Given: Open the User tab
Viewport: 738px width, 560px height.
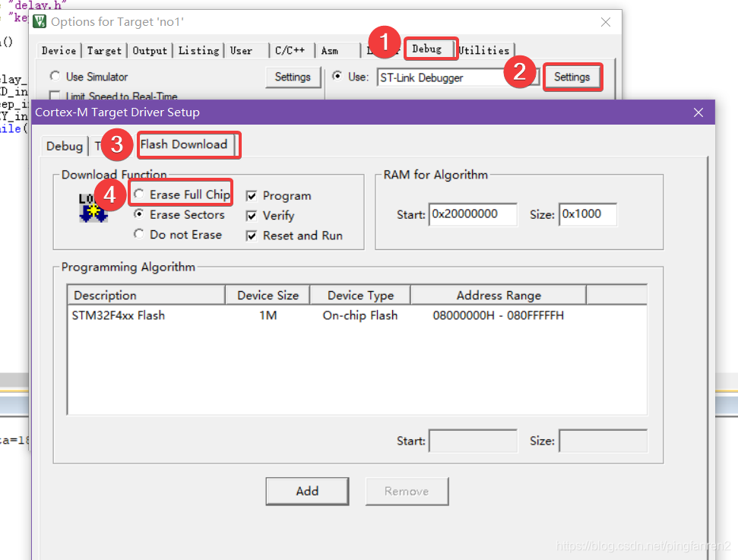Looking at the screenshot, I should pos(241,50).
